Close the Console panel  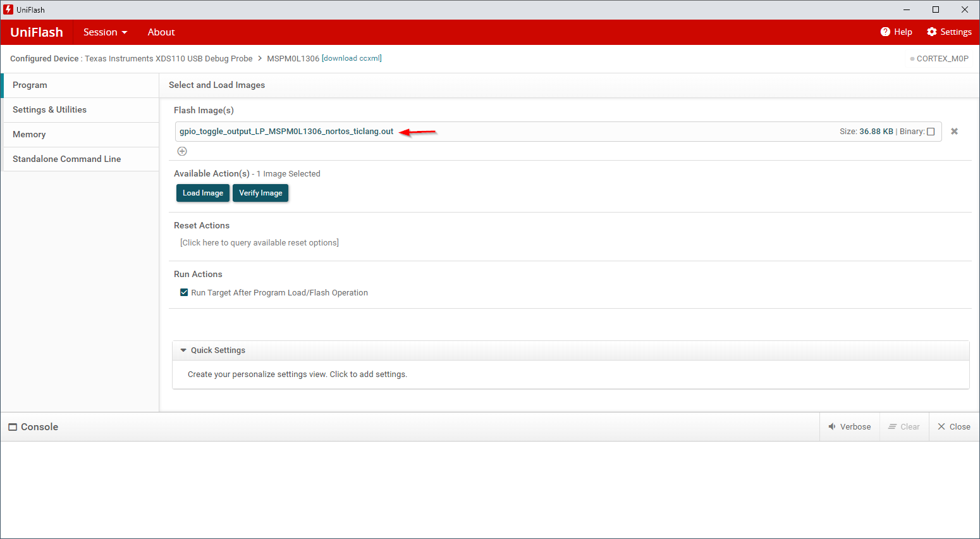click(x=954, y=427)
